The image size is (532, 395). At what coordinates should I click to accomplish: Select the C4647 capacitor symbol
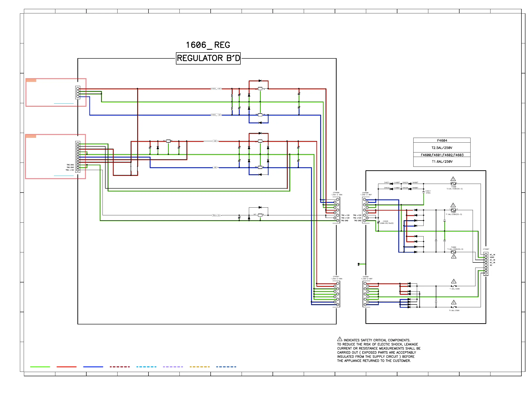[x=423, y=192]
